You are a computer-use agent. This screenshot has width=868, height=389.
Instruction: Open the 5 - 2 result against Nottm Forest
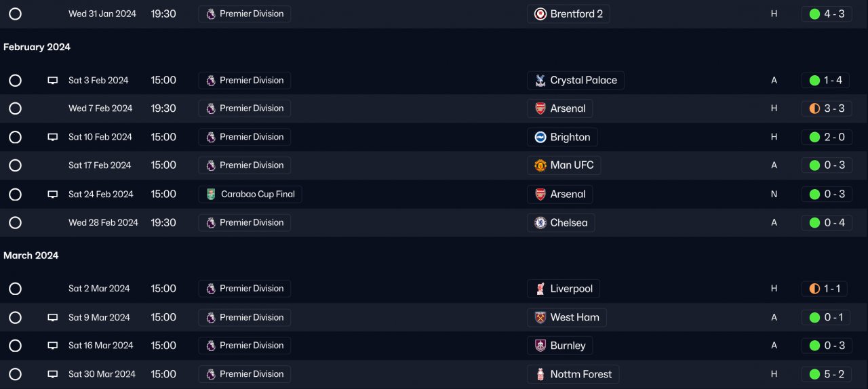coord(826,374)
